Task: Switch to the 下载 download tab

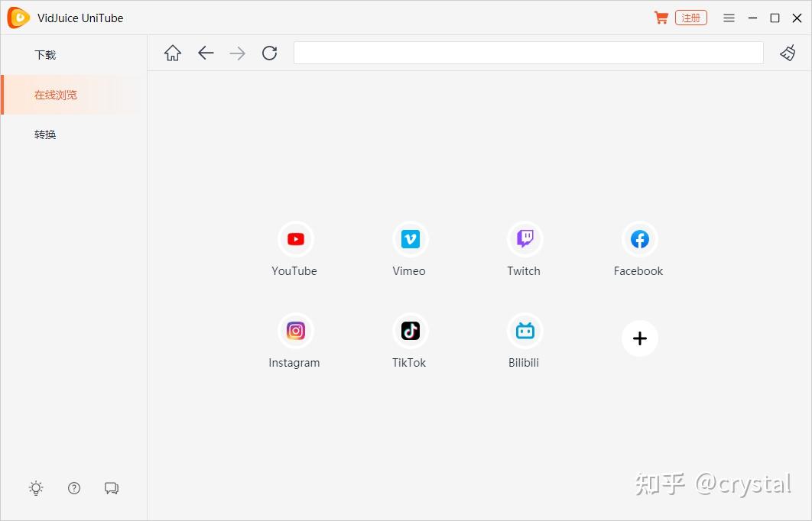Action: coord(44,54)
